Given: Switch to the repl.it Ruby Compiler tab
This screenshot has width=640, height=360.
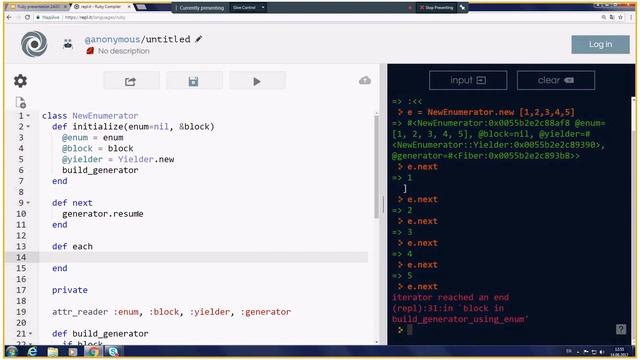Looking at the screenshot, I should (100, 7).
